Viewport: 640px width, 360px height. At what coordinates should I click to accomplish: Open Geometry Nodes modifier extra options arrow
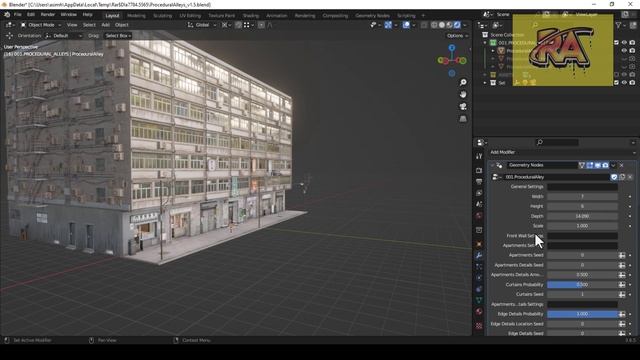click(x=613, y=165)
